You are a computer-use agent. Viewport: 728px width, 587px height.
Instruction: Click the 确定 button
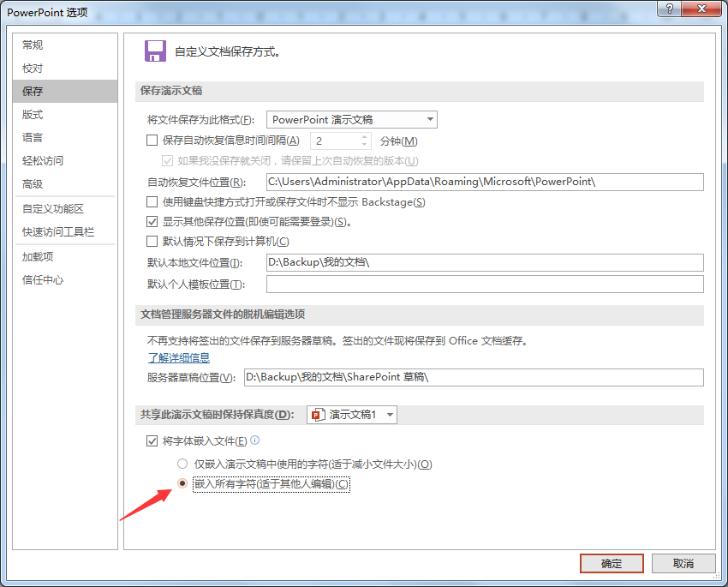click(x=612, y=563)
